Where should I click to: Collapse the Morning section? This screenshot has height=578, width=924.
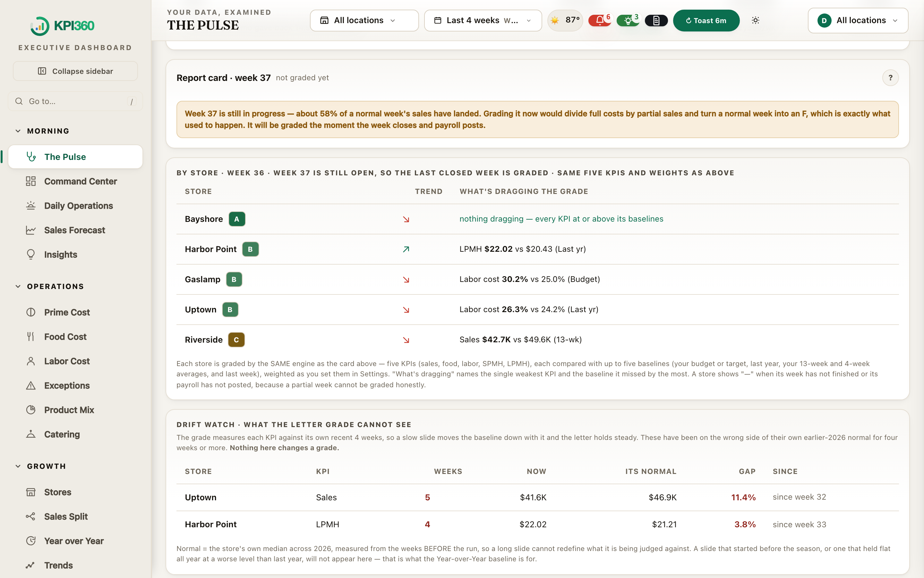(42, 131)
